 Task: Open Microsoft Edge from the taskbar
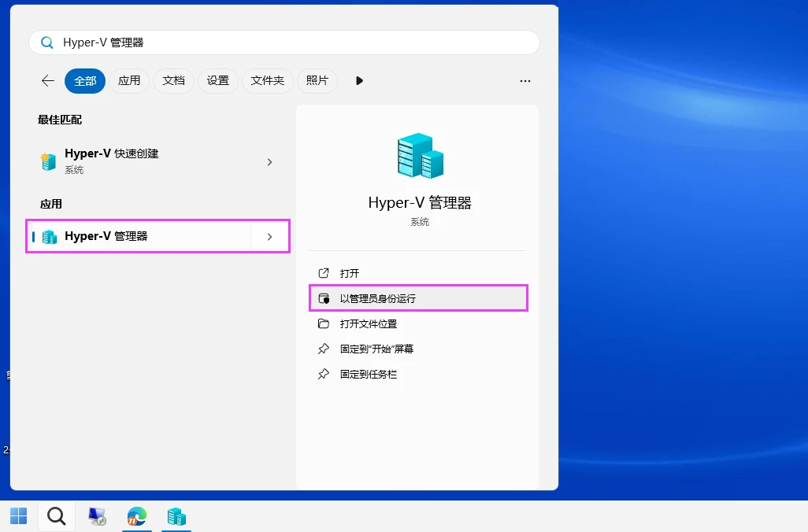click(x=136, y=516)
